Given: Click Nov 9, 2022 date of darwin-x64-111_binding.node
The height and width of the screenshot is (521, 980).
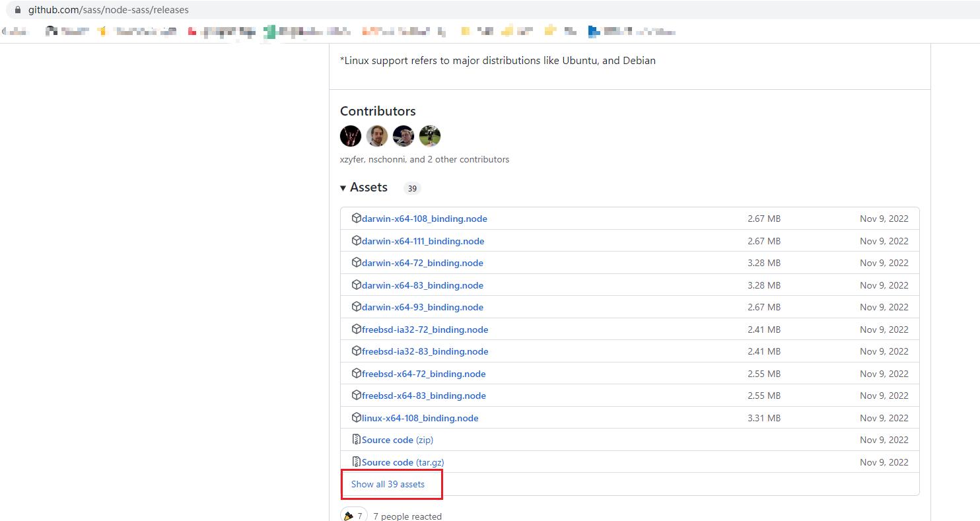Looking at the screenshot, I should [x=884, y=241].
